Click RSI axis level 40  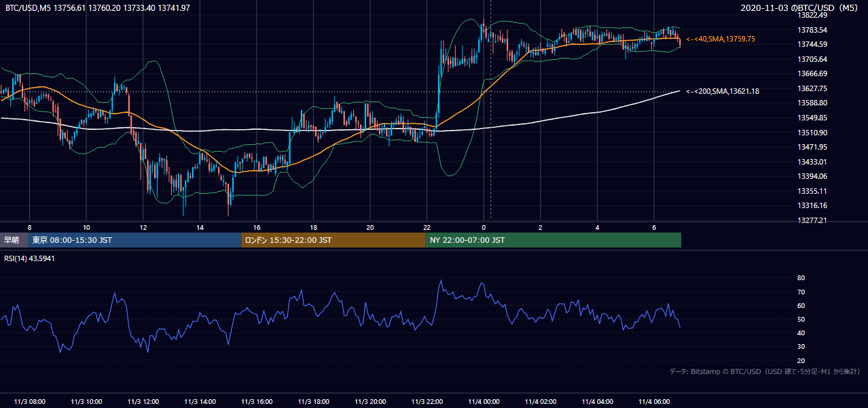(801, 333)
